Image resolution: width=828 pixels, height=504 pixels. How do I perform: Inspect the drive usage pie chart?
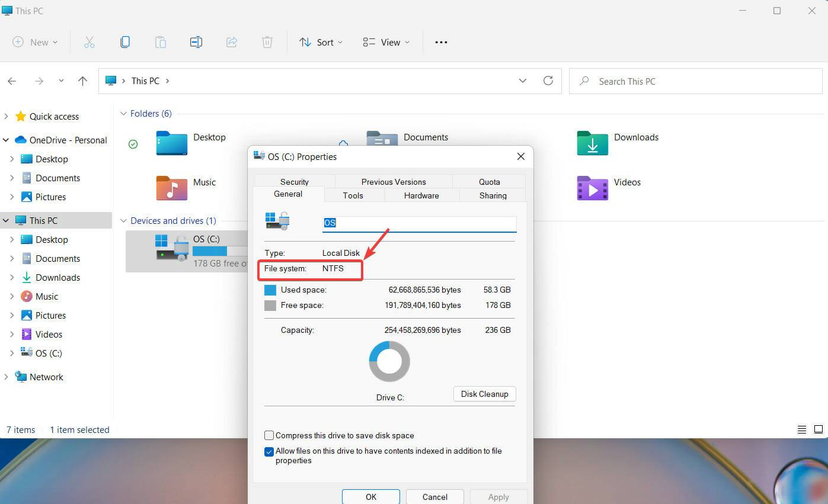(389, 361)
